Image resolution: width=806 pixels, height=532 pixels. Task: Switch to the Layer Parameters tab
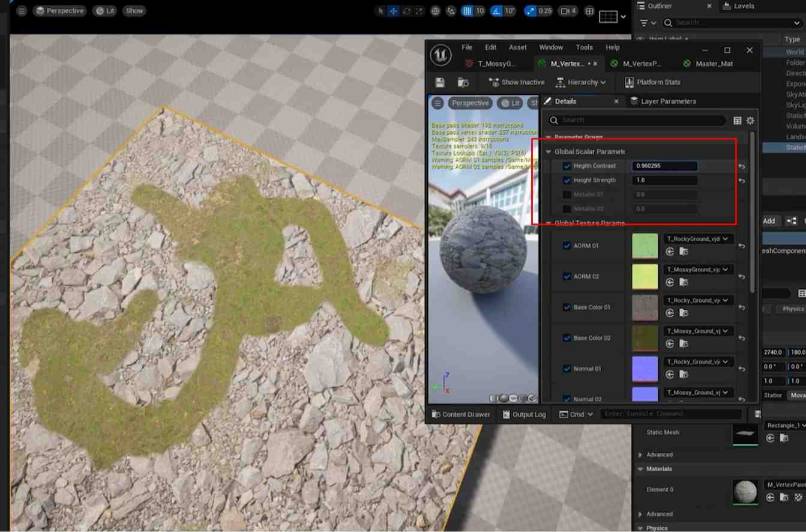coord(663,101)
